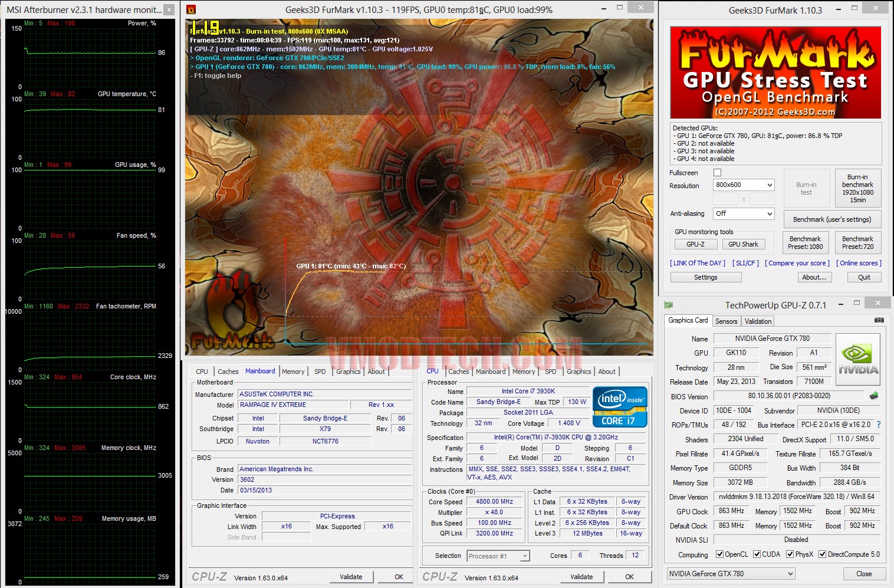894x588 pixels.
Task: Launch the GPU-Z monitoring tool button in FurMark
Action: point(695,244)
